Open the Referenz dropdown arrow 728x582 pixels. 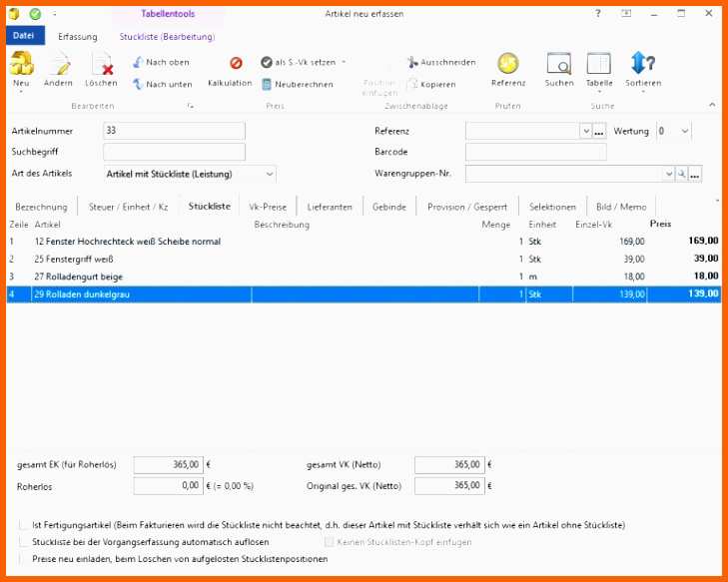[x=586, y=132]
